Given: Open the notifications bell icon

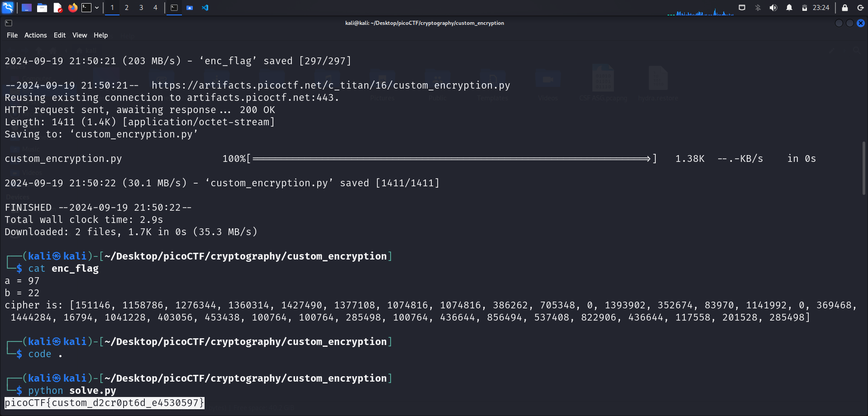Looking at the screenshot, I should [789, 8].
